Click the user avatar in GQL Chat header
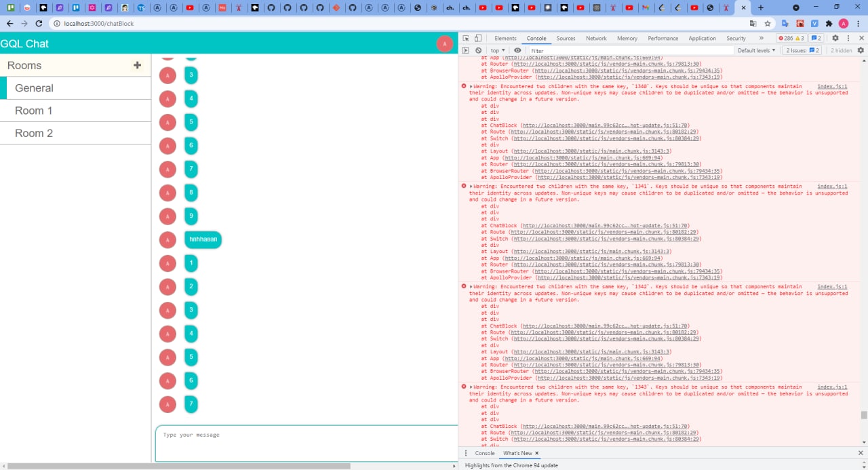Viewport: 868px width, 470px height. [444, 43]
